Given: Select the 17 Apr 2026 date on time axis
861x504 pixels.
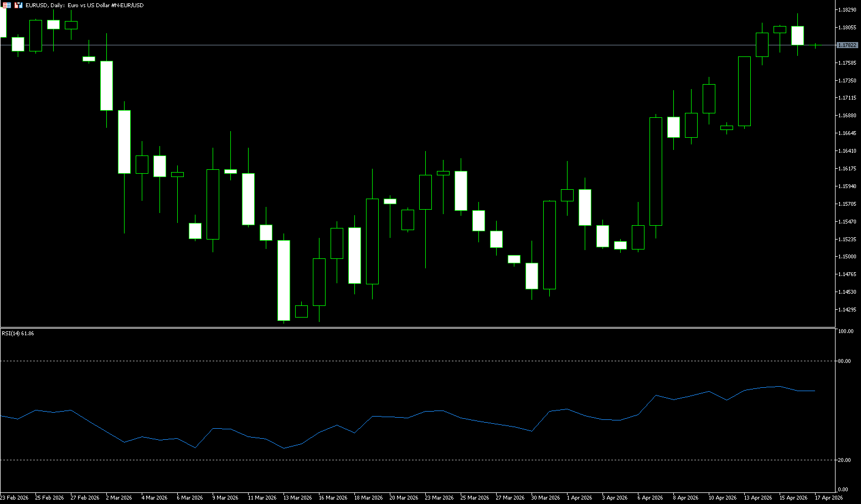Looking at the screenshot, I should point(828,498).
